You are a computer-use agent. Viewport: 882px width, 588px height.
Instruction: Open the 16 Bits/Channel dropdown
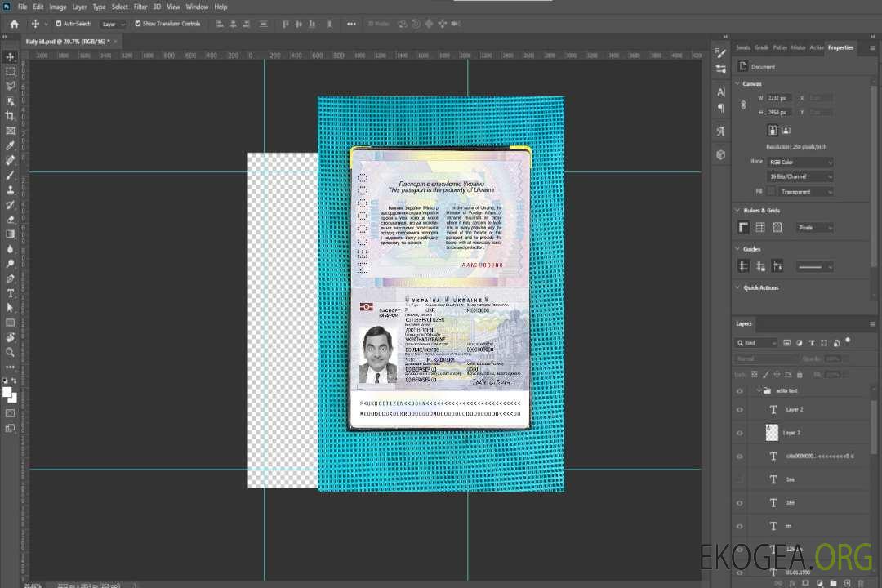click(800, 176)
